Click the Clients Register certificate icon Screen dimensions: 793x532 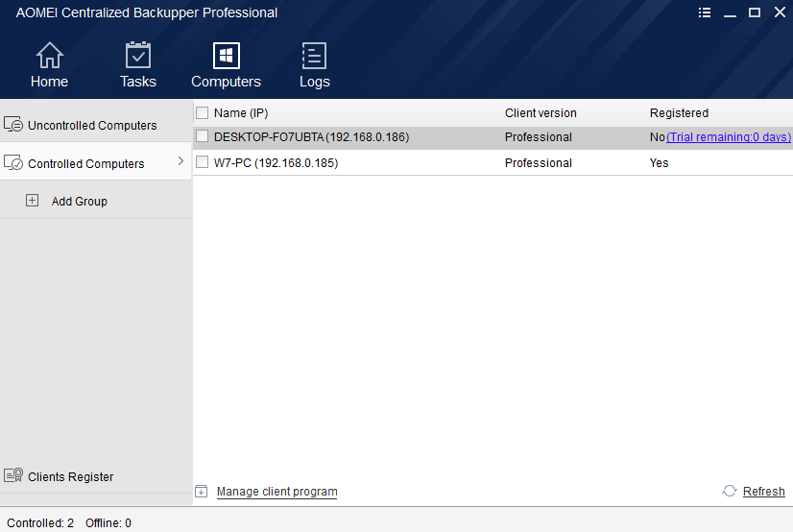13,475
